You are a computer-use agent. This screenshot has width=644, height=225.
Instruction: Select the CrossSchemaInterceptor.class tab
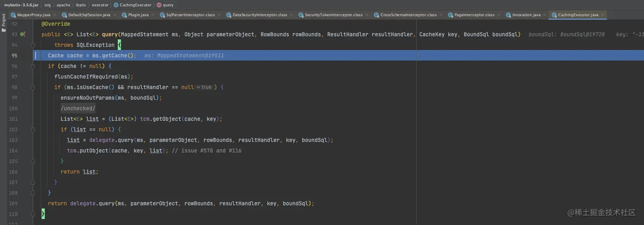pyautogui.click(x=408, y=15)
